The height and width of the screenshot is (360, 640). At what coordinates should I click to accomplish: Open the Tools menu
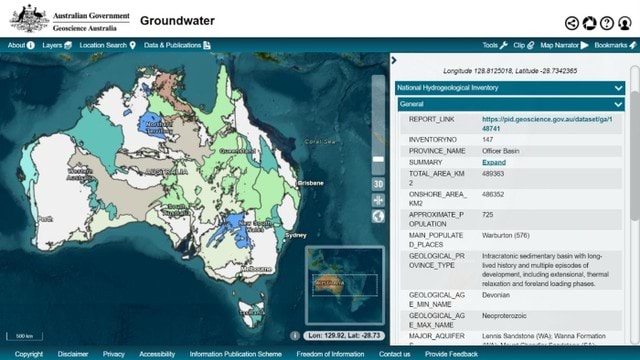pos(495,45)
